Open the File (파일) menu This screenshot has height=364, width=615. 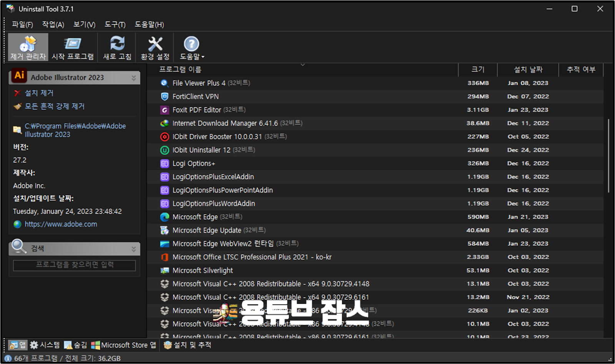pyautogui.click(x=22, y=25)
